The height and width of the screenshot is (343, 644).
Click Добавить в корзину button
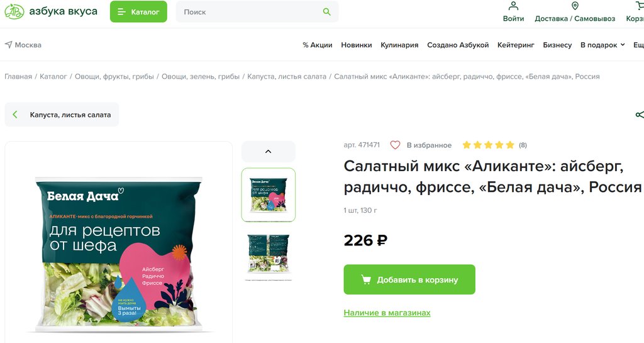tap(409, 279)
